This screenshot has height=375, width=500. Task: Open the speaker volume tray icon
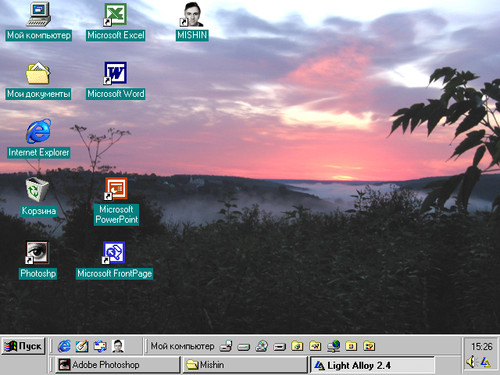click(471, 362)
